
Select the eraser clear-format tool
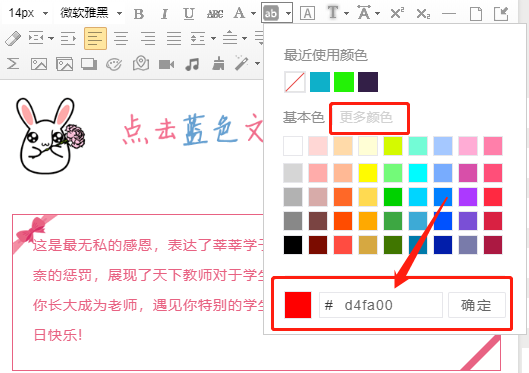coord(13,38)
